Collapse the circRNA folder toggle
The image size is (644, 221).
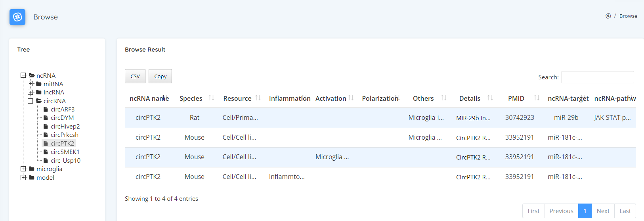(30, 101)
